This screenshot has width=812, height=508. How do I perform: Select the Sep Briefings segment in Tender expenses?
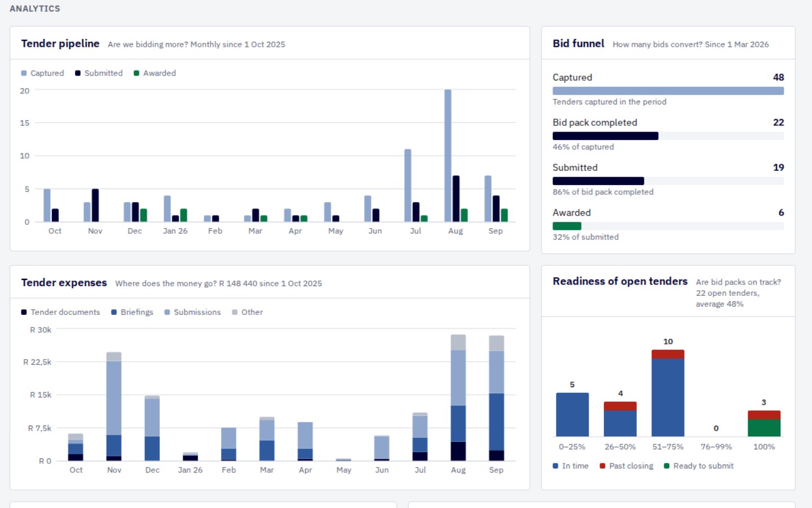coord(496,422)
